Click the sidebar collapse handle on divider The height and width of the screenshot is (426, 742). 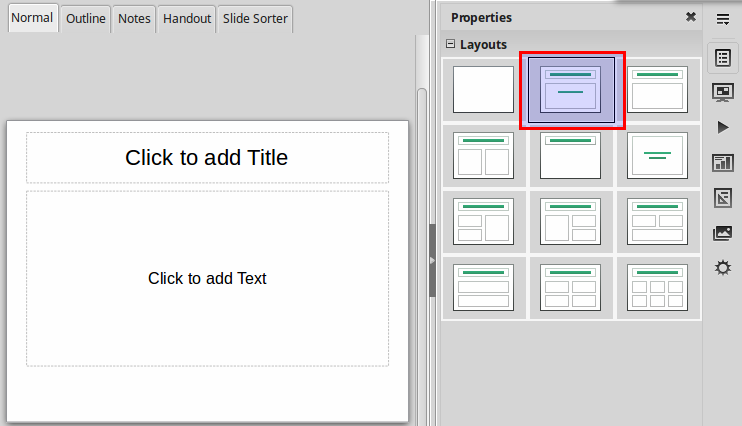pyautogui.click(x=432, y=260)
